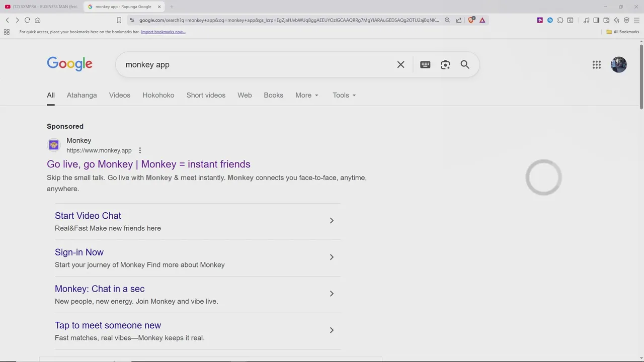Screen dimensions: 644x362
Task: Click the blue circular extension icon
Action: 550,20
